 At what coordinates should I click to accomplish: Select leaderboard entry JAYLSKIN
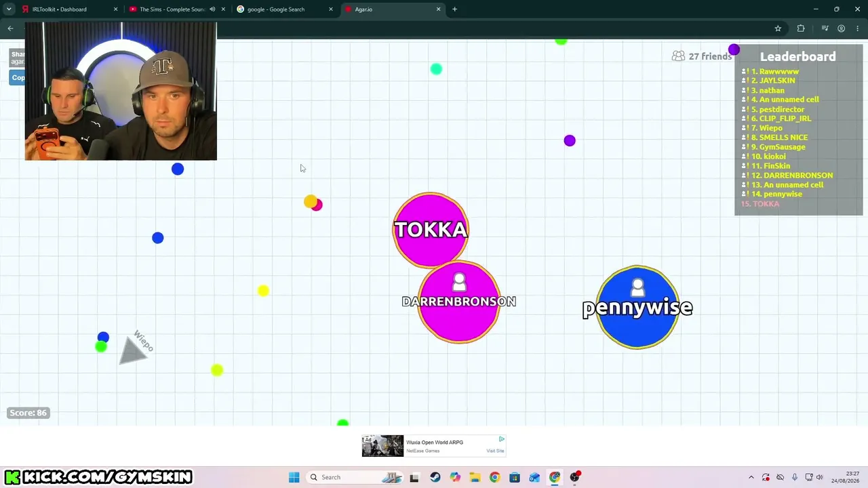click(x=768, y=81)
